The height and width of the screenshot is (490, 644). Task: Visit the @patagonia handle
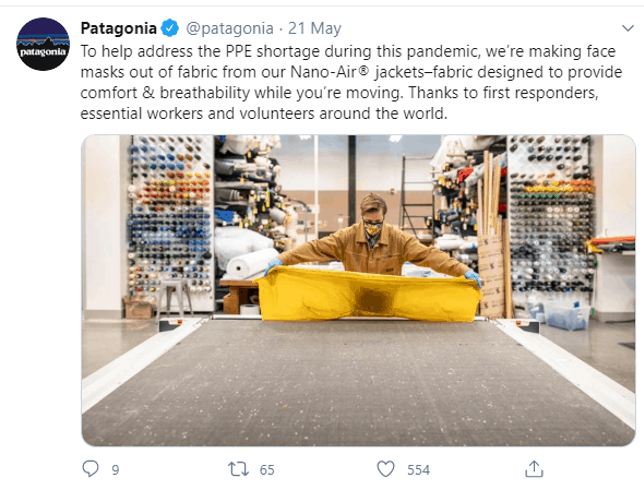[230, 29]
